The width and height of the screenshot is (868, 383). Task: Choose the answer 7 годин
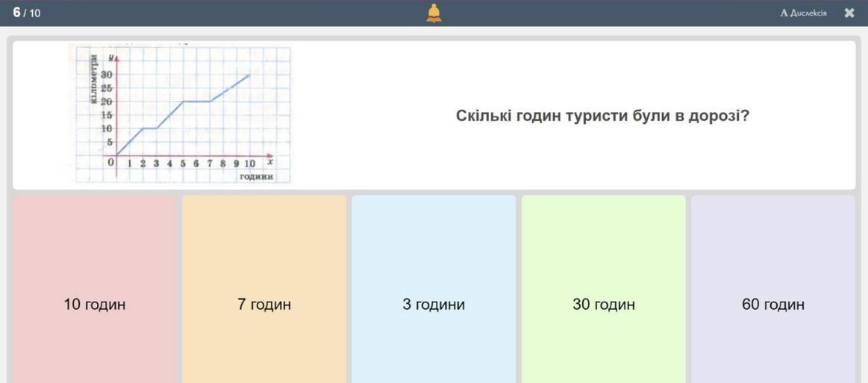click(x=264, y=289)
